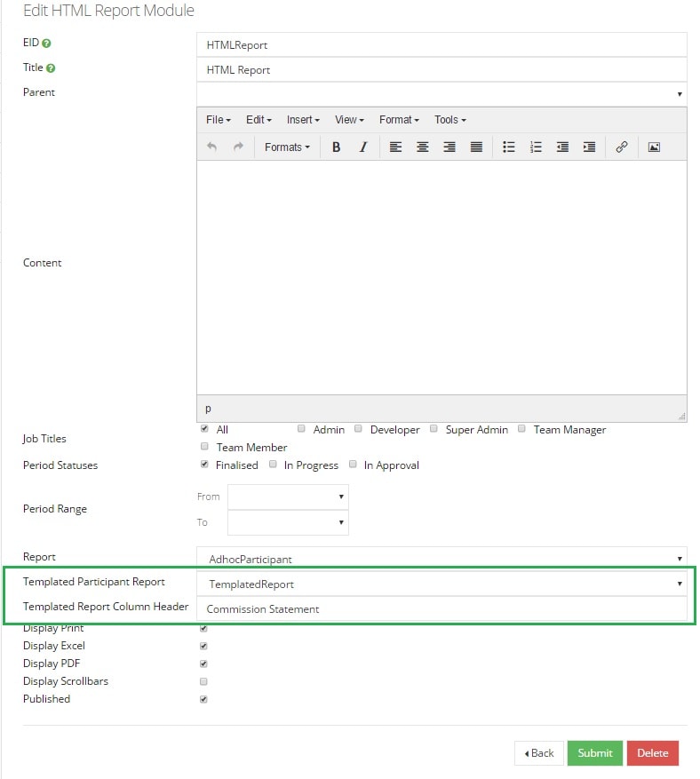Check the Developer job title checkbox
The image size is (700, 779).
tap(358, 429)
